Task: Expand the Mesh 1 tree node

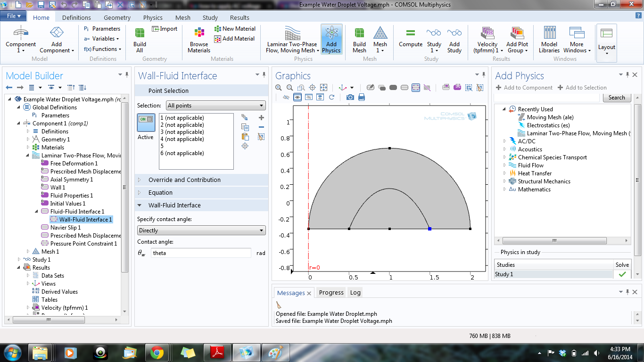Action: pyautogui.click(x=28, y=252)
